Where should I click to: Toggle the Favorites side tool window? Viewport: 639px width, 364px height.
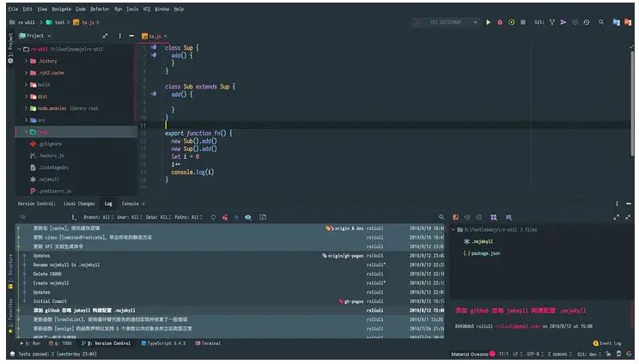(x=10, y=317)
